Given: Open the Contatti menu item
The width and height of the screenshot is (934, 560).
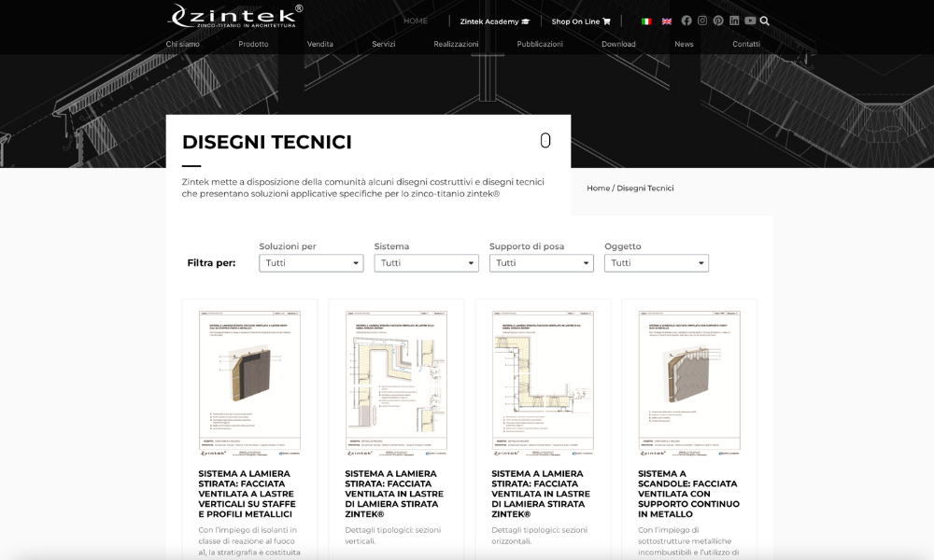Looking at the screenshot, I should click(745, 44).
